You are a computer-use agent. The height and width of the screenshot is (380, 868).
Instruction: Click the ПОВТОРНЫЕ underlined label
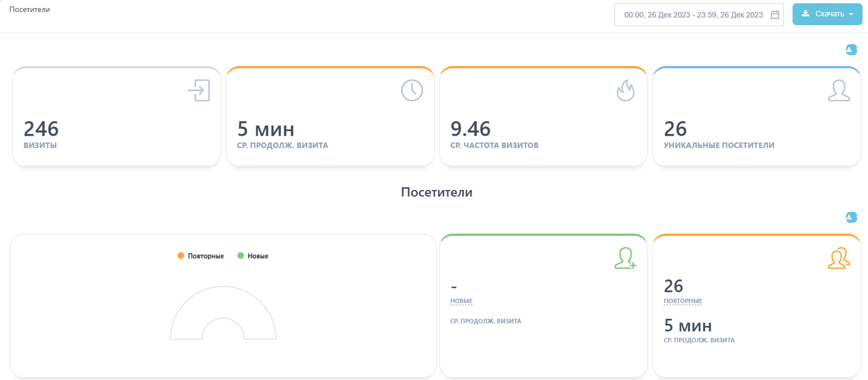tap(683, 301)
